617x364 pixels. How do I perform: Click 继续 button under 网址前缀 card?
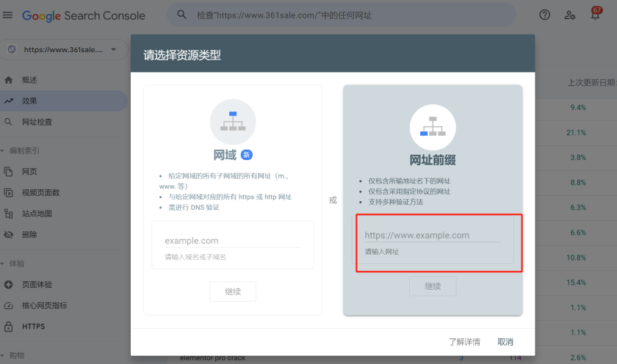(x=433, y=286)
